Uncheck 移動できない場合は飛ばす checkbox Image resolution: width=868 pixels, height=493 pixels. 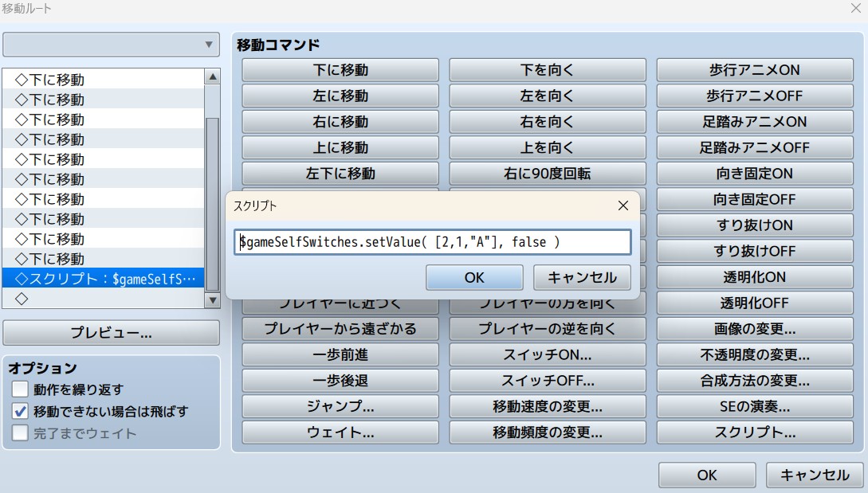(21, 412)
